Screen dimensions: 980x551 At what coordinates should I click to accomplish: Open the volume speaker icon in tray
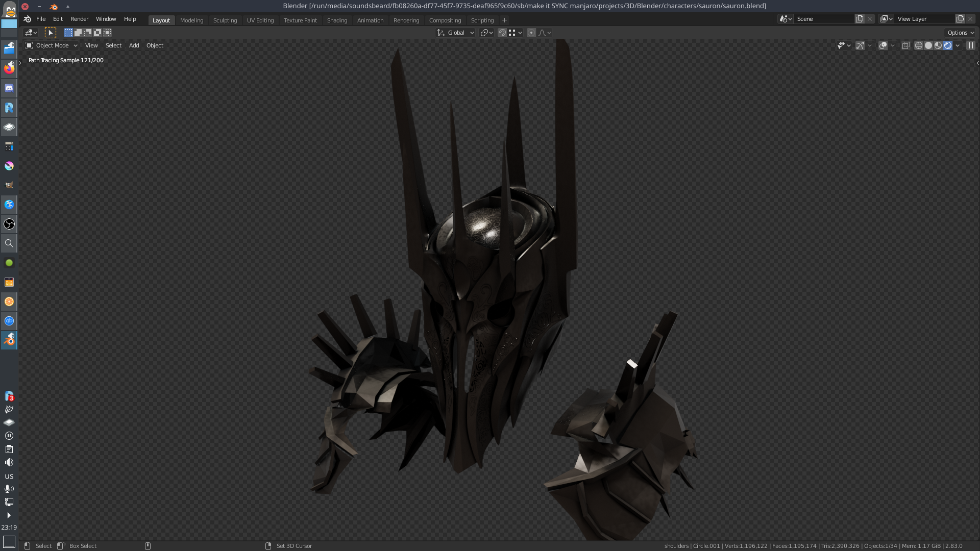pyautogui.click(x=9, y=462)
